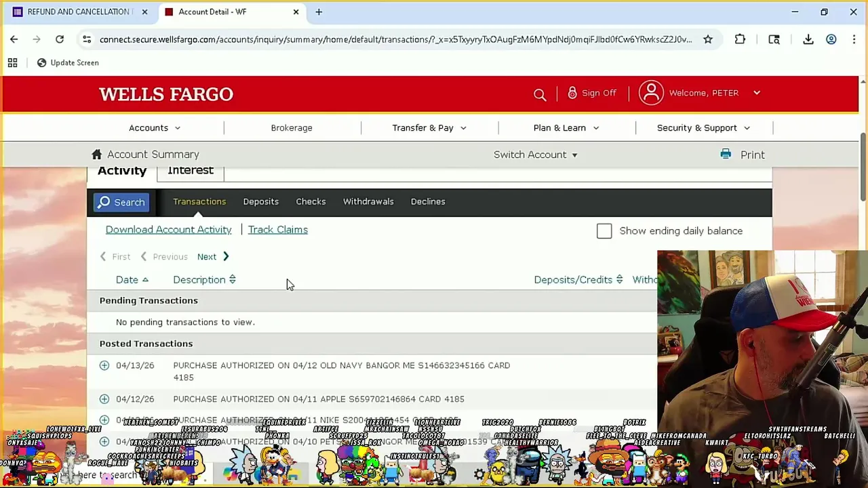The width and height of the screenshot is (868, 488).
Task: Open the Plan & Learn dropdown
Action: (x=566, y=127)
